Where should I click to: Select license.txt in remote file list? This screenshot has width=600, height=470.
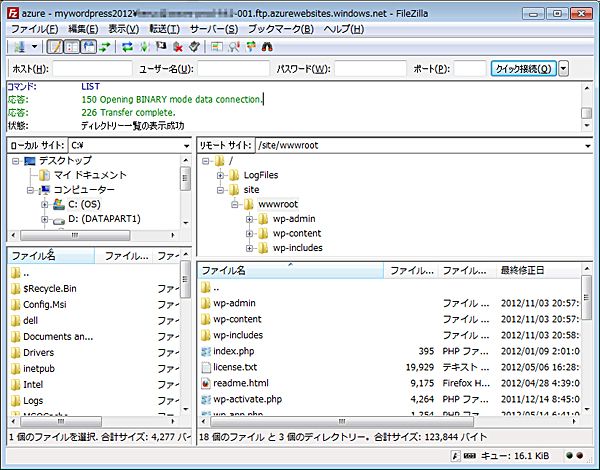click(390, 367)
